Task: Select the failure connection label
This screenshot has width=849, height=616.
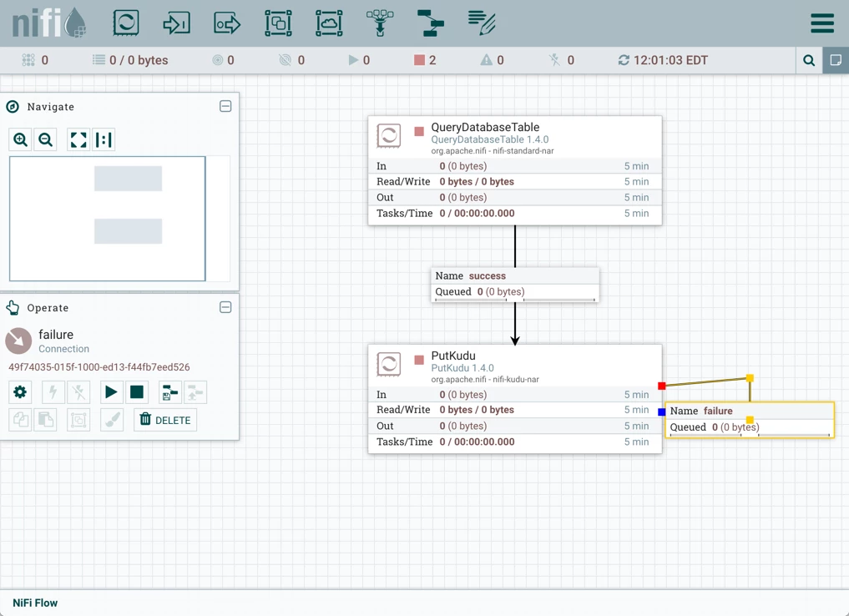Action: point(750,419)
